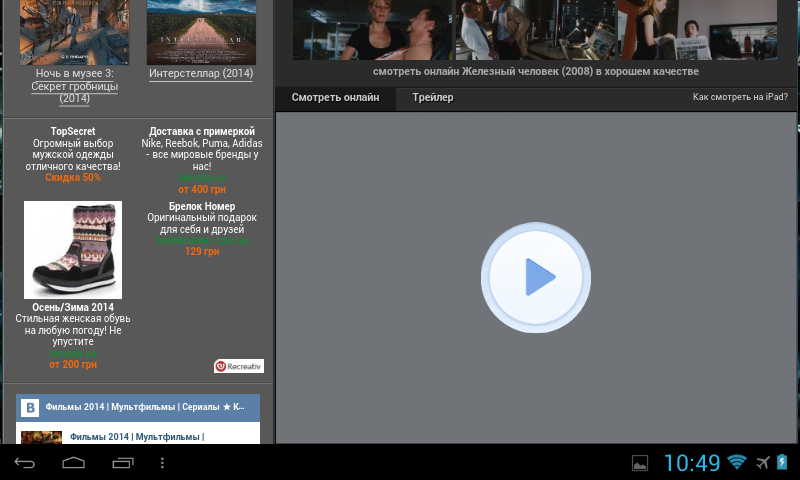Open Как смотреть на iPad? link

(x=740, y=97)
